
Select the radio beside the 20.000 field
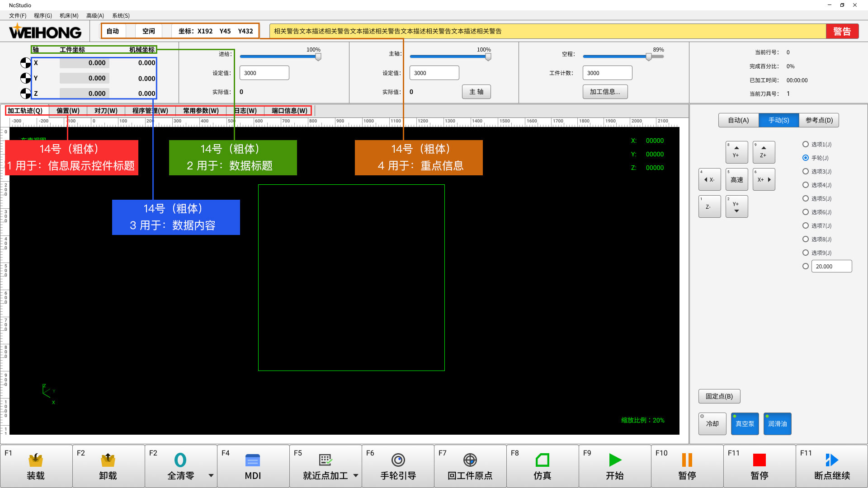click(x=805, y=266)
